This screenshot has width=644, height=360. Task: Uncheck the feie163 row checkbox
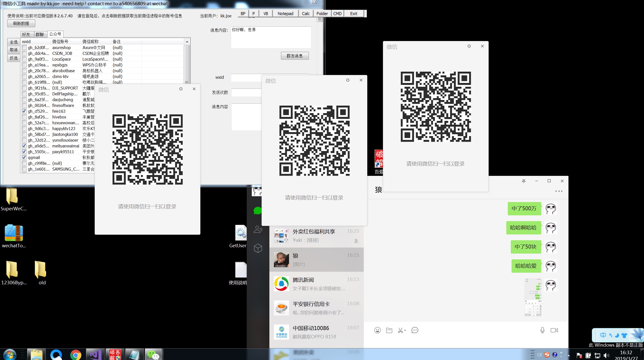24,111
